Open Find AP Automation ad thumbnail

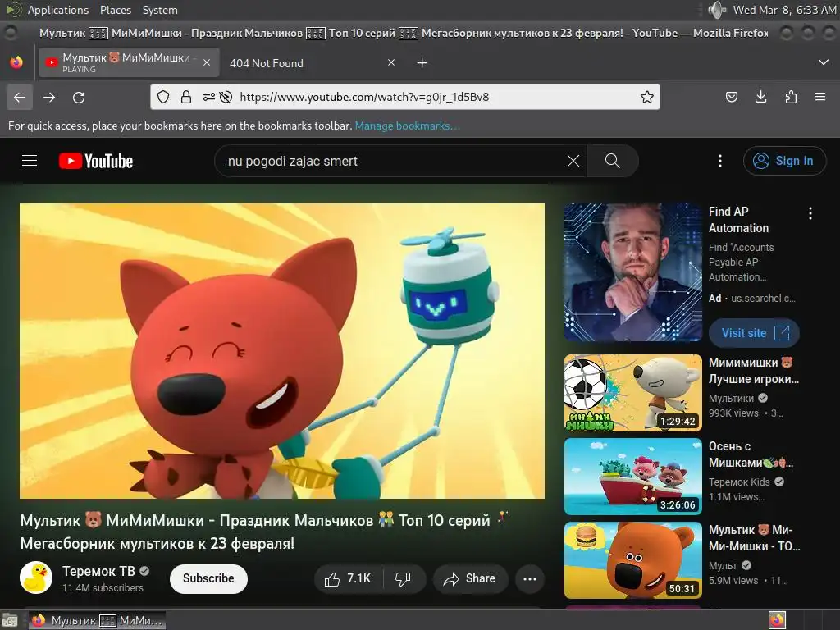pyautogui.click(x=632, y=272)
